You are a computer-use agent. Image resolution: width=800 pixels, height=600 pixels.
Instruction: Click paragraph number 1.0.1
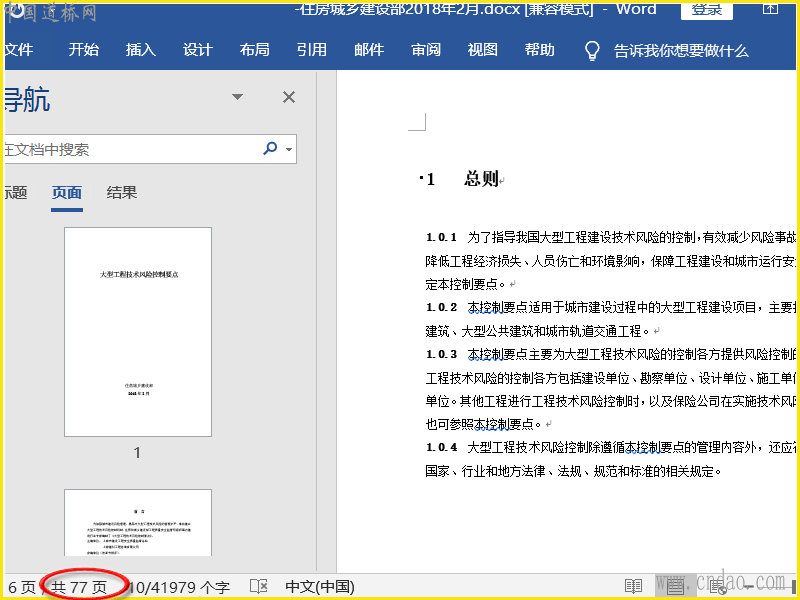coord(441,237)
